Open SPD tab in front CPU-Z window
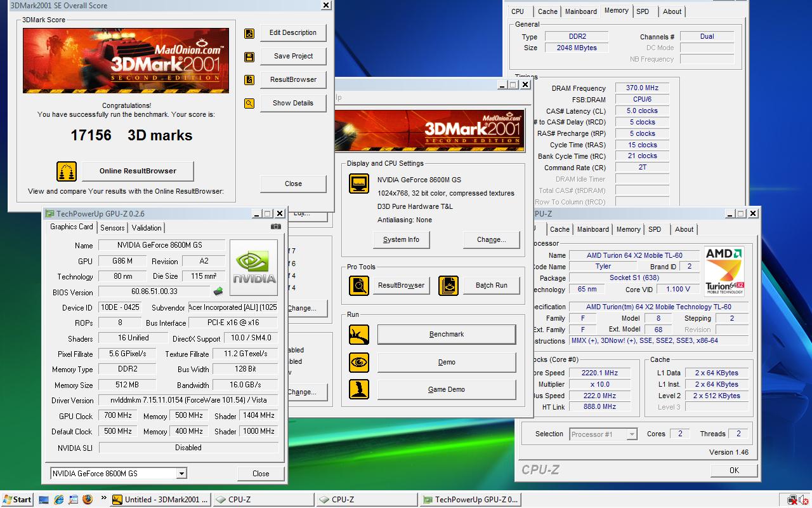The width and height of the screenshot is (812, 508). 655,230
